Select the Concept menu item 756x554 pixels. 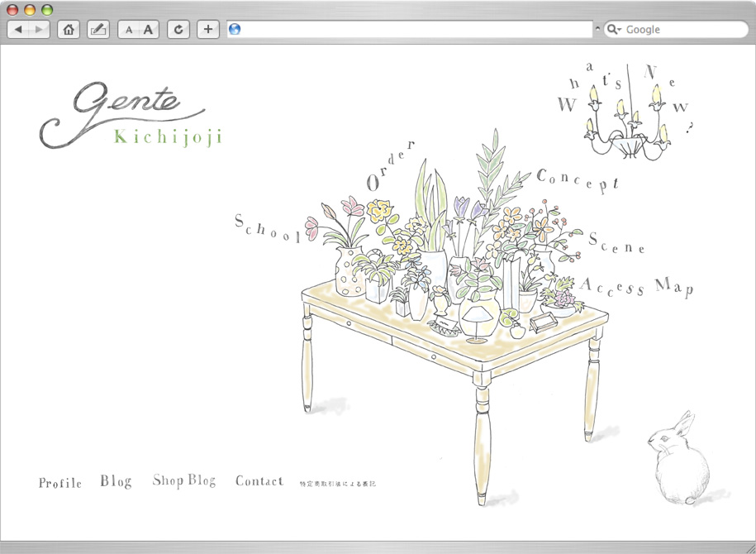pos(578,180)
